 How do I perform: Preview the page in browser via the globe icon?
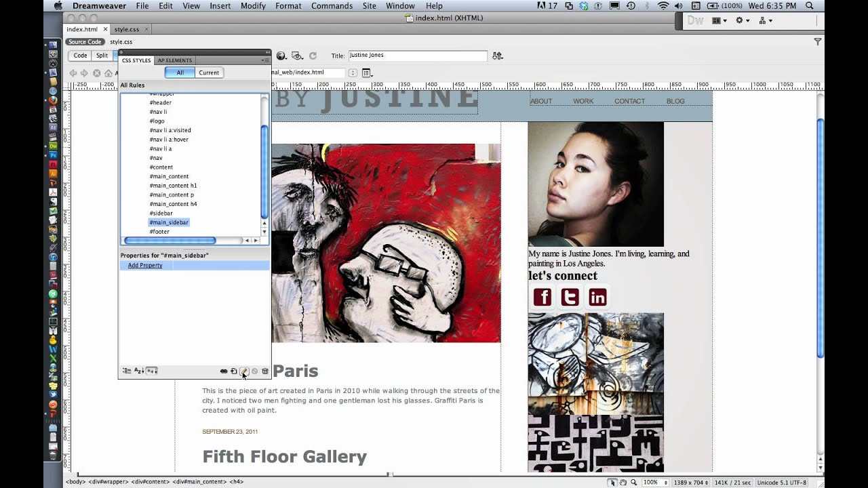tap(281, 56)
